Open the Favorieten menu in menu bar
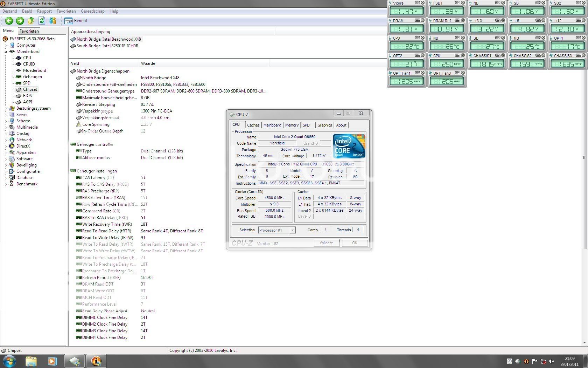 click(x=66, y=11)
